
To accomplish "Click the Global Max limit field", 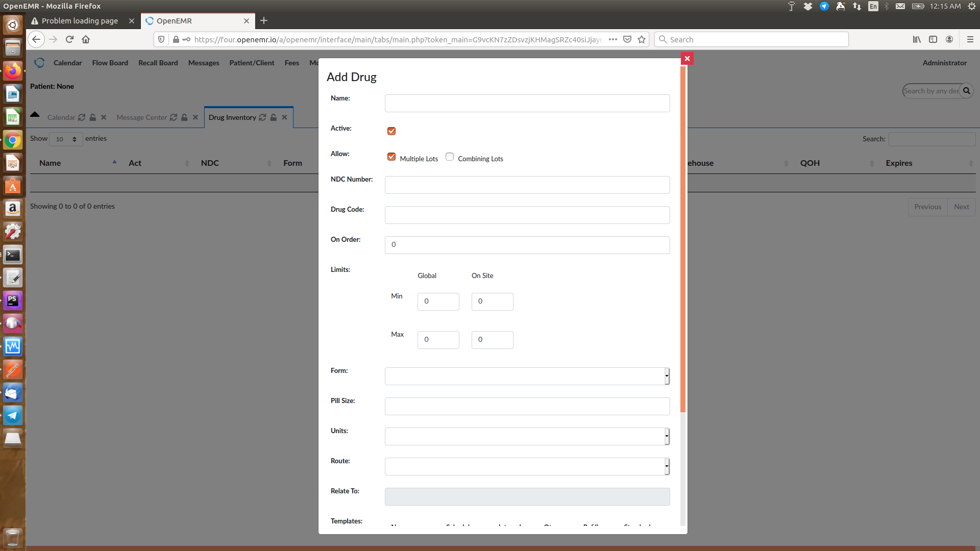I will (438, 340).
